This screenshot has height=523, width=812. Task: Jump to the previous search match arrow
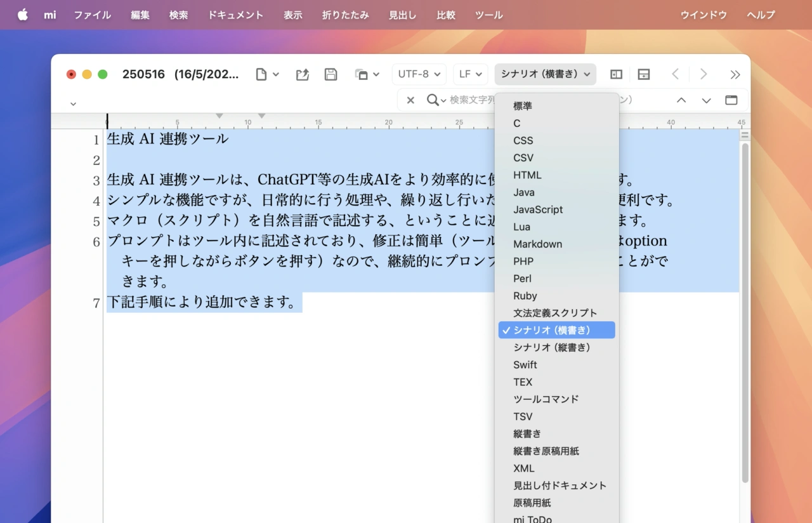(x=681, y=100)
